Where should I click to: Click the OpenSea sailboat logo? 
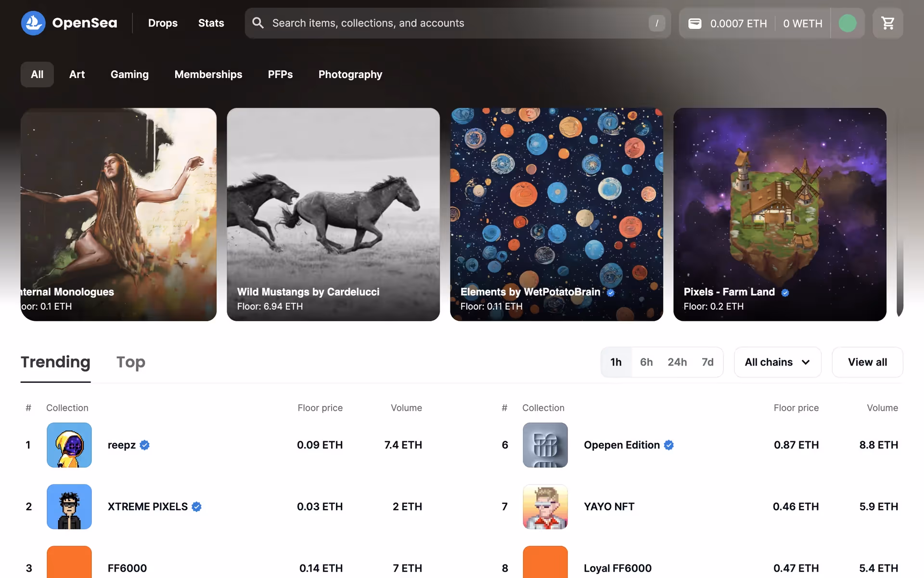(33, 23)
